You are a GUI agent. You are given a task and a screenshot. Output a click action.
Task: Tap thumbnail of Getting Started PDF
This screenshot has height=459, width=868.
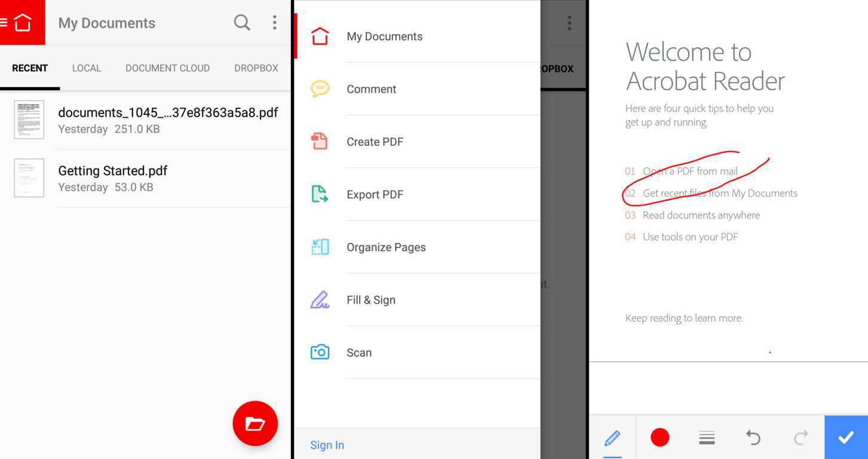coord(29,178)
